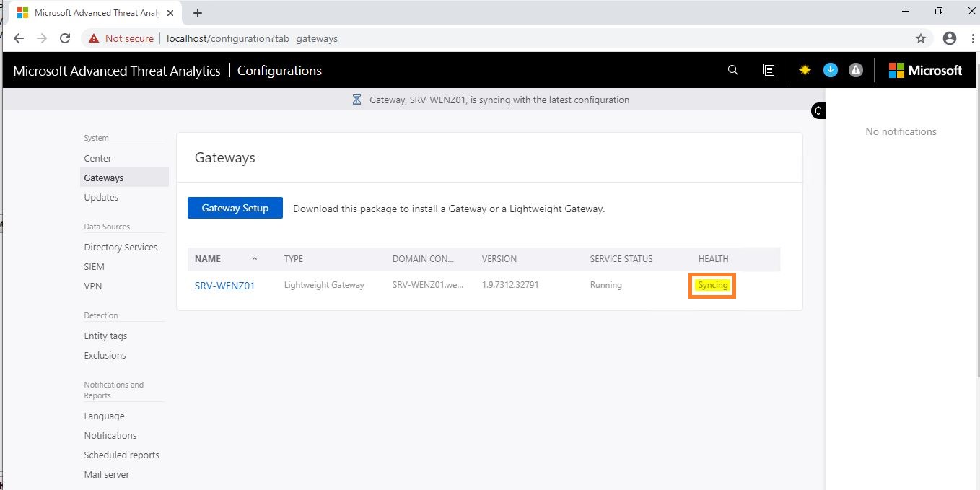This screenshot has height=490, width=980.
Task: Click the VERSION column header
Action: tap(499, 258)
